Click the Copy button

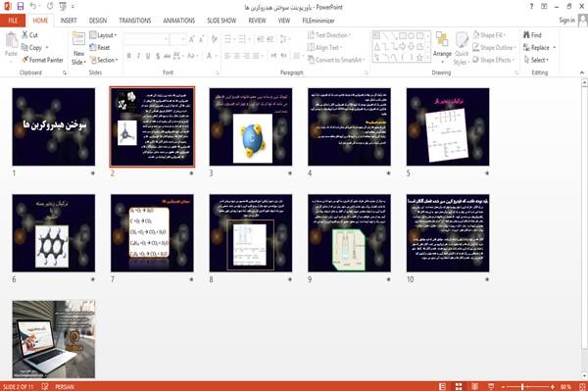coord(31,48)
